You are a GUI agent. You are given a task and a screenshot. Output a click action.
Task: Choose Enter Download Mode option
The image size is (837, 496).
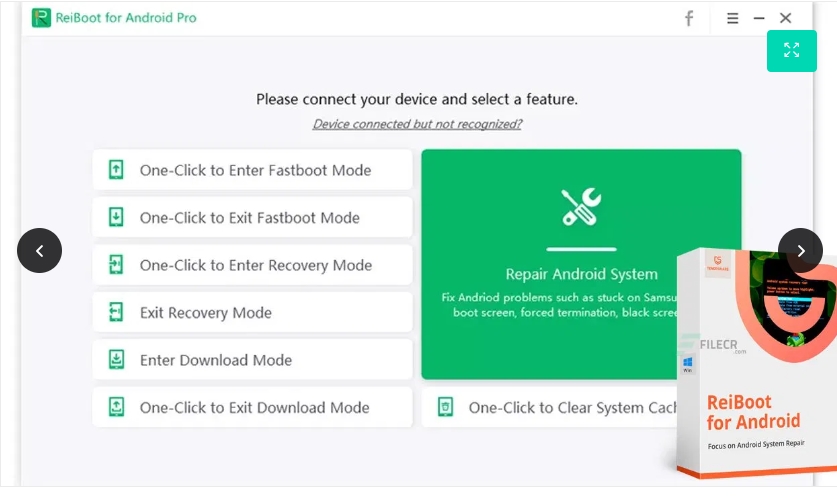click(252, 360)
